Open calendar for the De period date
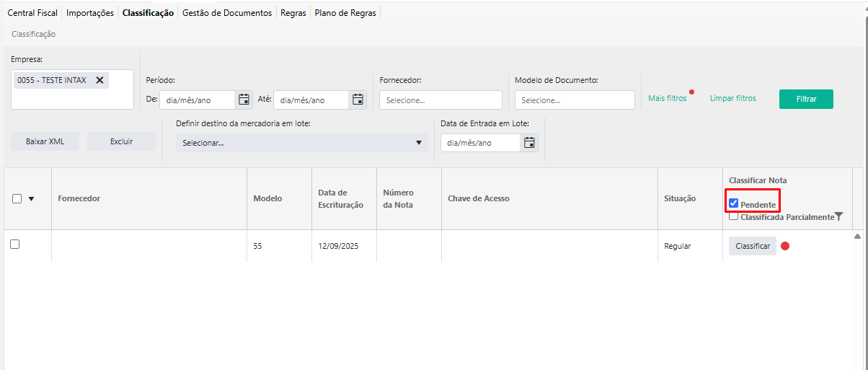This screenshot has height=370, width=868. (x=244, y=100)
